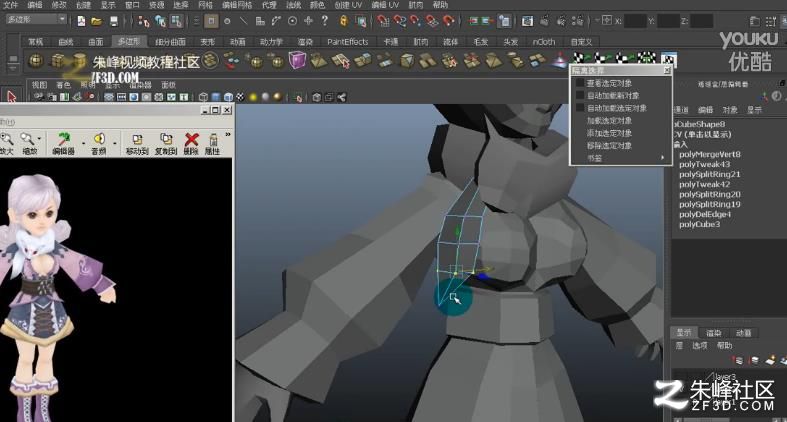Image resolution: width=787 pixels, height=422 pixels.
Task: Click red X 删除 icon in viewer
Action: tap(191, 144)
